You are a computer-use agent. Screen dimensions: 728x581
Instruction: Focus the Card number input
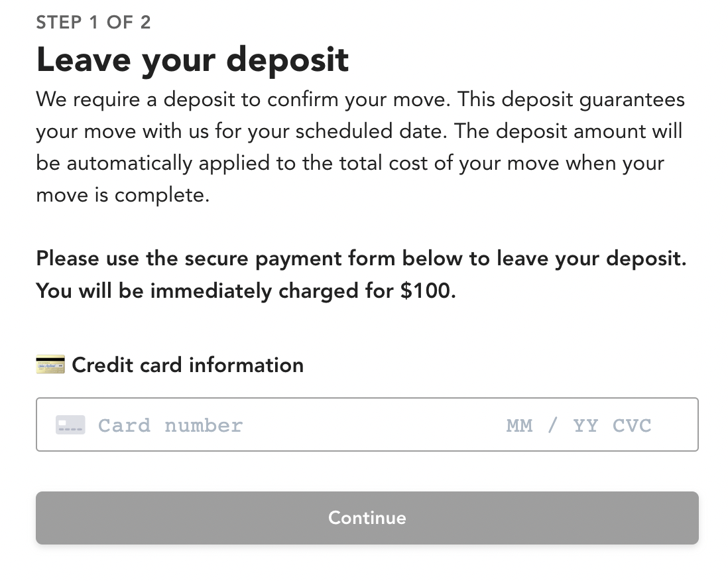pyautogui.click(x=170, y=425)
